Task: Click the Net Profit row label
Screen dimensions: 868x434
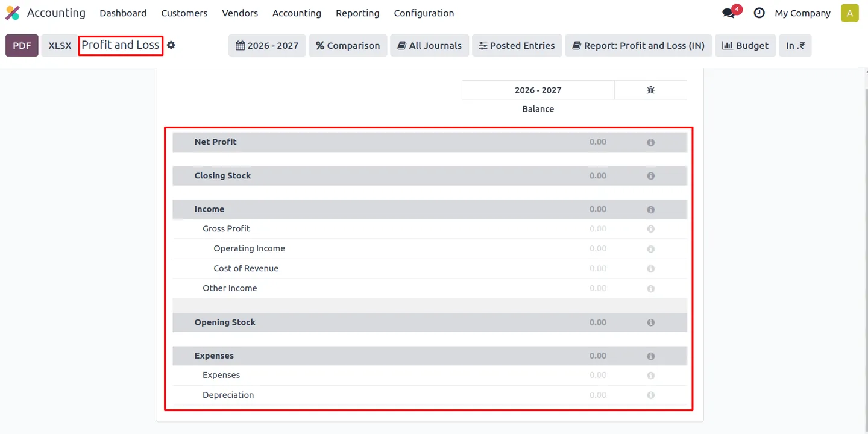Action: 215,142
